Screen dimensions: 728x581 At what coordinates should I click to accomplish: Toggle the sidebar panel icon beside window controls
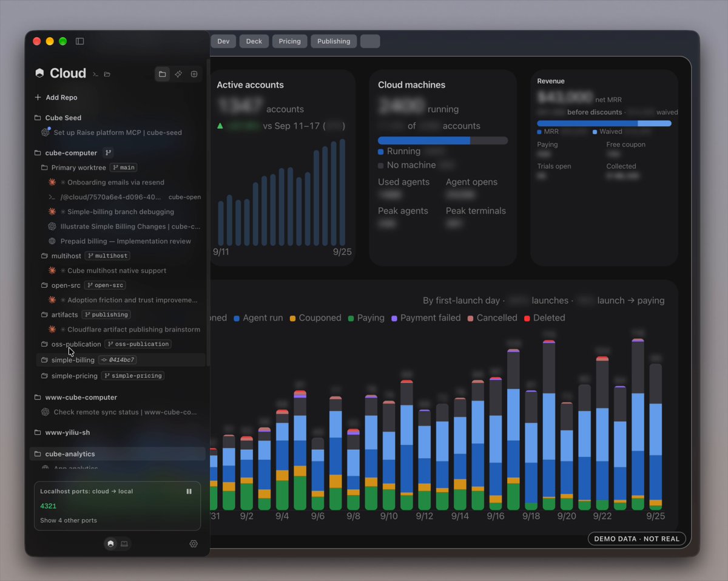click(79, 41)
